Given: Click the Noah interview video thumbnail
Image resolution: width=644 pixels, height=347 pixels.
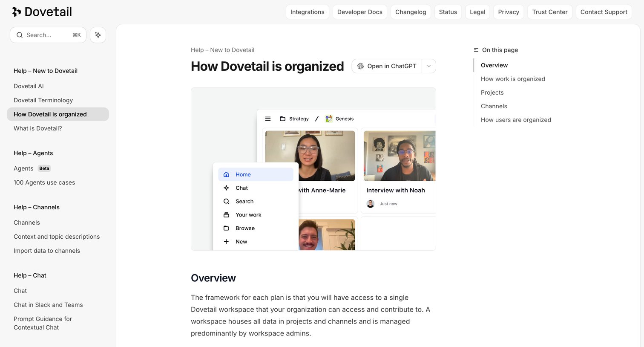Looking at the screenshot, I should click(400, 156).
